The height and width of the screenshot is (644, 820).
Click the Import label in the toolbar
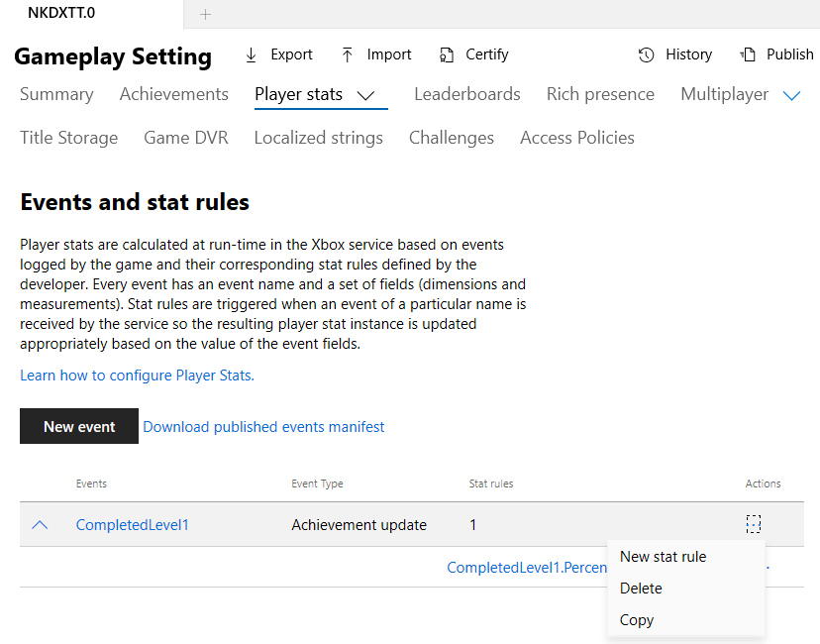[x=389, y=54]
